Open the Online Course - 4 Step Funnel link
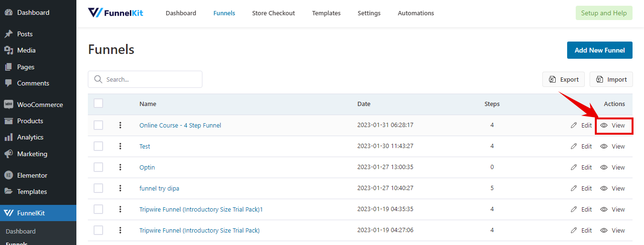 click(x=180, y=125)
